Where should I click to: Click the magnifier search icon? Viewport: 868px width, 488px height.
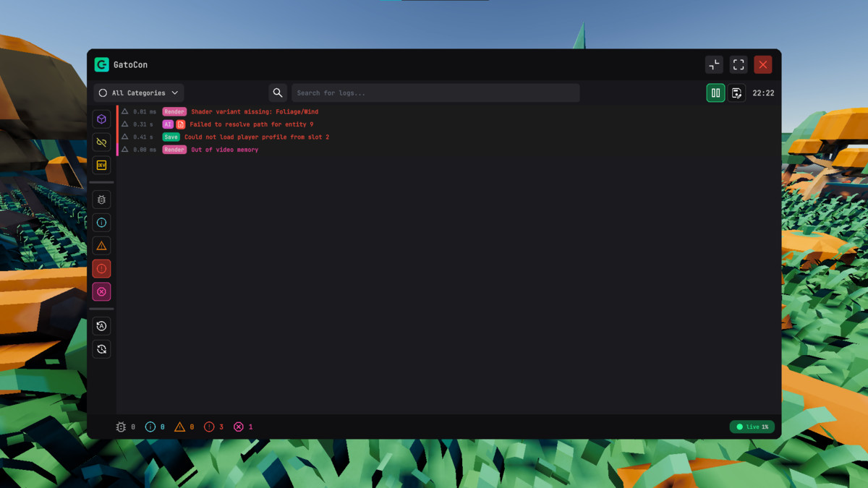pyautogui.click(x=278, y=93)
